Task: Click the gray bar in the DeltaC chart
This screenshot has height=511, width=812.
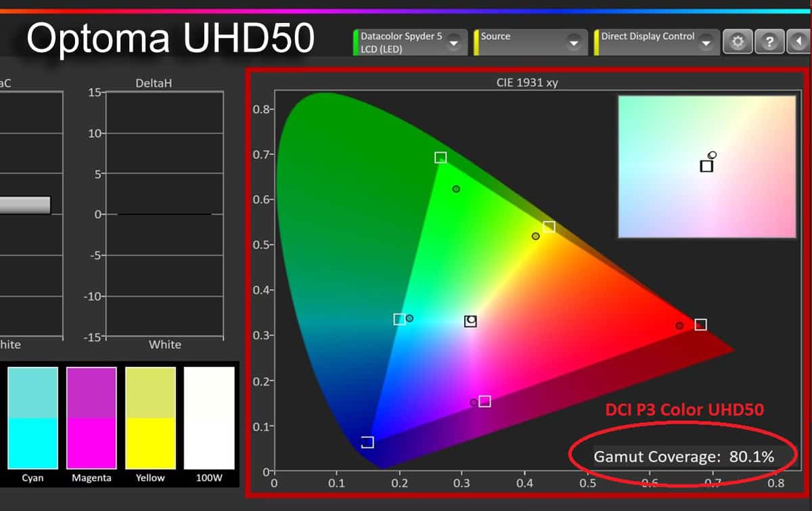Action: (25, 205)
